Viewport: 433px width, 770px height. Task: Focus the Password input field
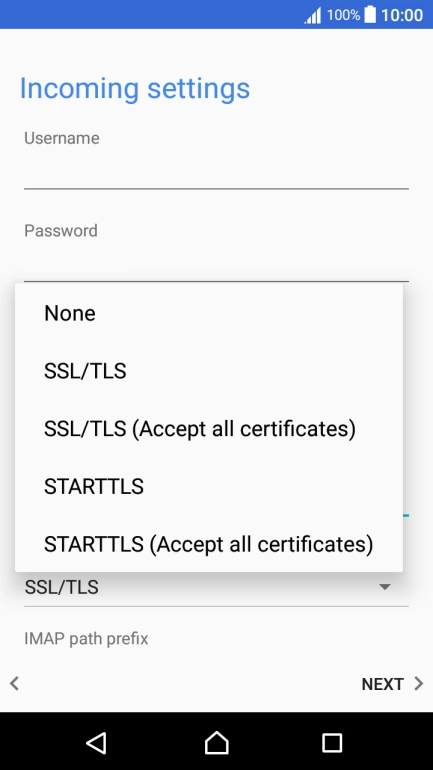coord(216,264)
